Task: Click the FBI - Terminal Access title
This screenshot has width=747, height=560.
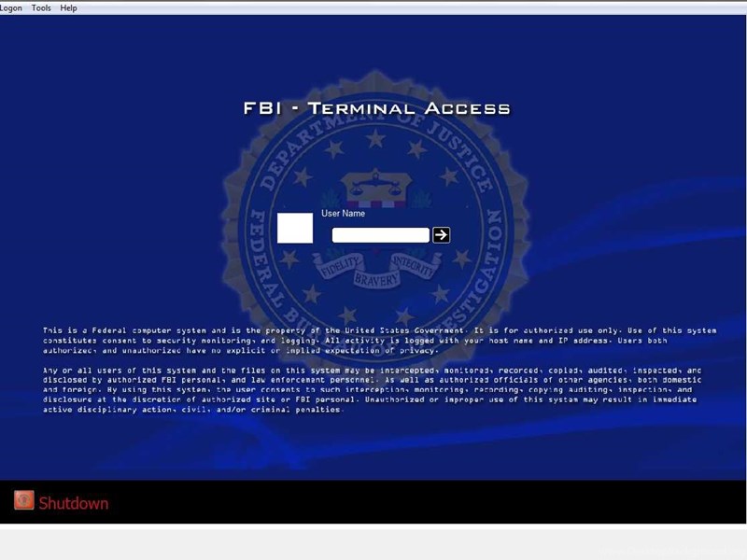Action: tap(377, 108)
